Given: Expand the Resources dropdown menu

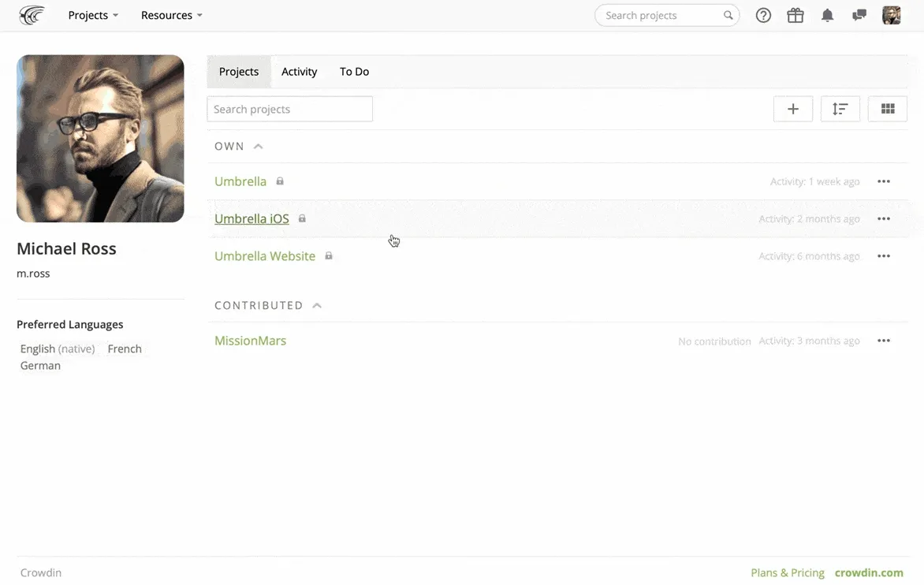Looking at the screenshot, I should tap(171, 15).
